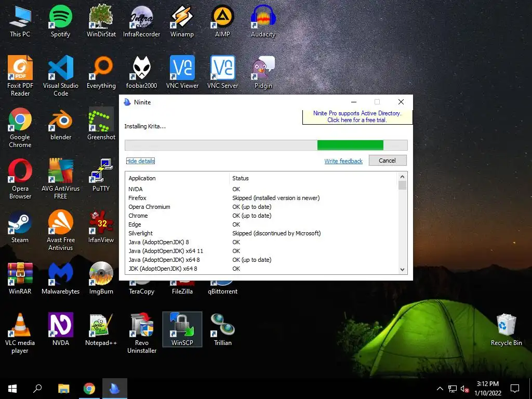Select the Revo Uninstaller shortcut
This screenshot has height=399, width=532.
(142, 334)
